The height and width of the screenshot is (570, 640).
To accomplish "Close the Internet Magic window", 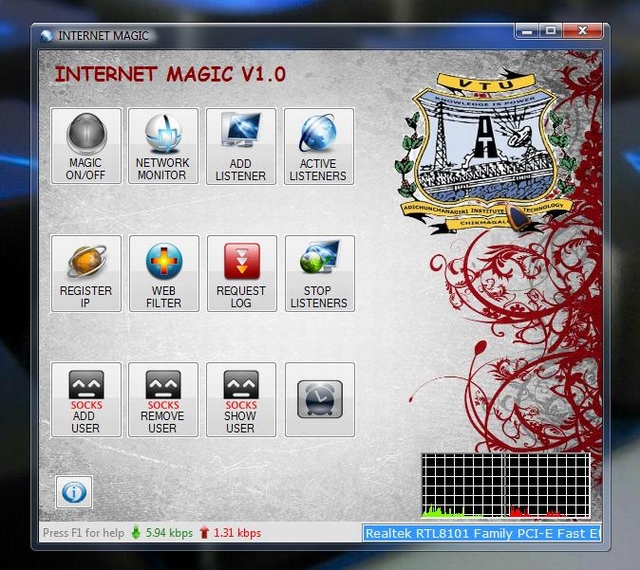I will pyautogui.click(x=582, y=31).
